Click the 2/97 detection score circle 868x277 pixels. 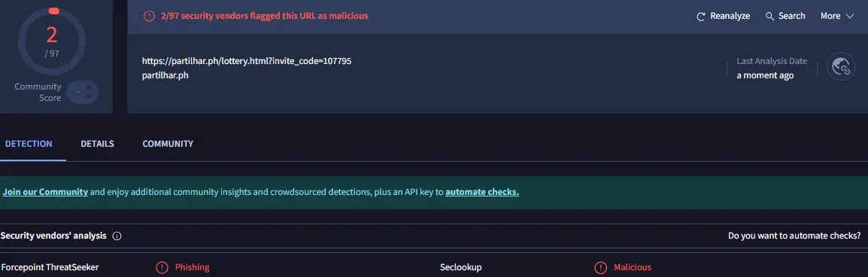[x=51, y=41]
